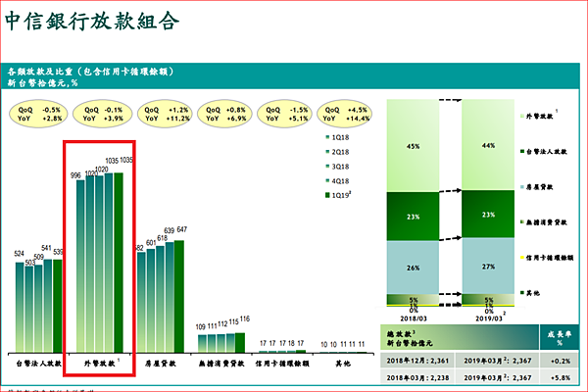The height and width of the screenshot is (392, 588).
Task: Click 其他 entry in the stacked-bar legend
Action: click(x=530, y=293)
